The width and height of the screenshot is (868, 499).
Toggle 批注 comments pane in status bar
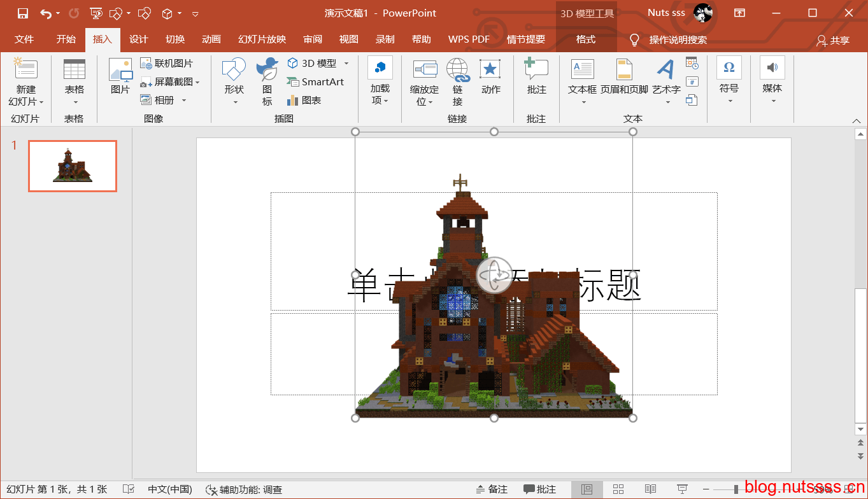coord(539,489)
